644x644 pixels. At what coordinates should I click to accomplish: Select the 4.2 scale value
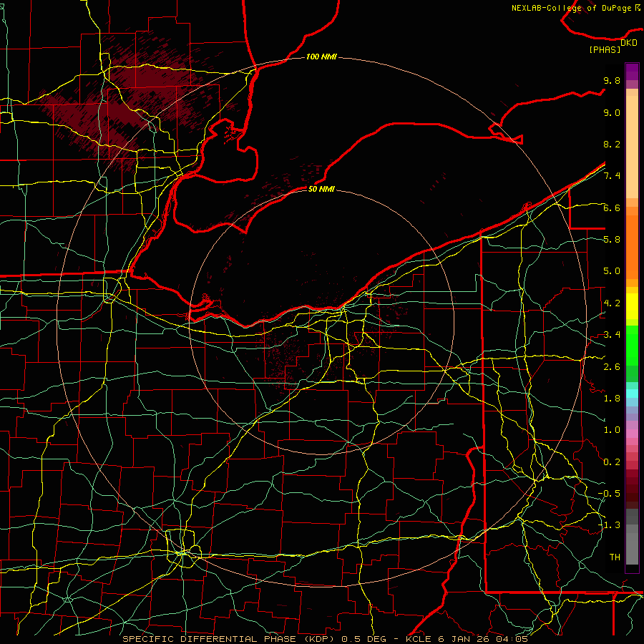[612, 303]
